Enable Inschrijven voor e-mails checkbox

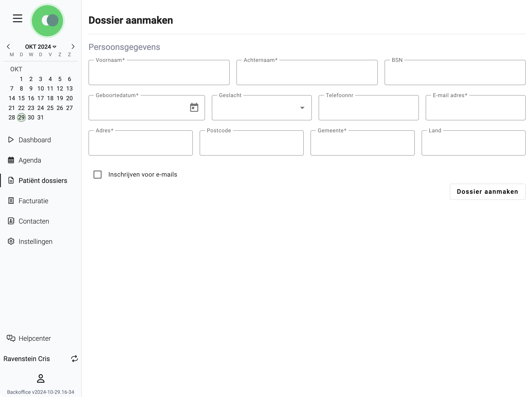[98, 175]
